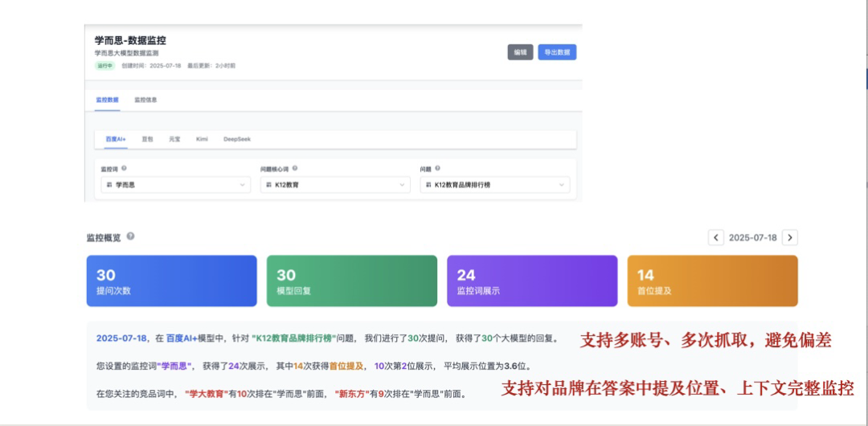This screenshot has width=868, height=426.
Task: Click the 学而思大模型数据监测 subtitle
Action: pos(126,54)
